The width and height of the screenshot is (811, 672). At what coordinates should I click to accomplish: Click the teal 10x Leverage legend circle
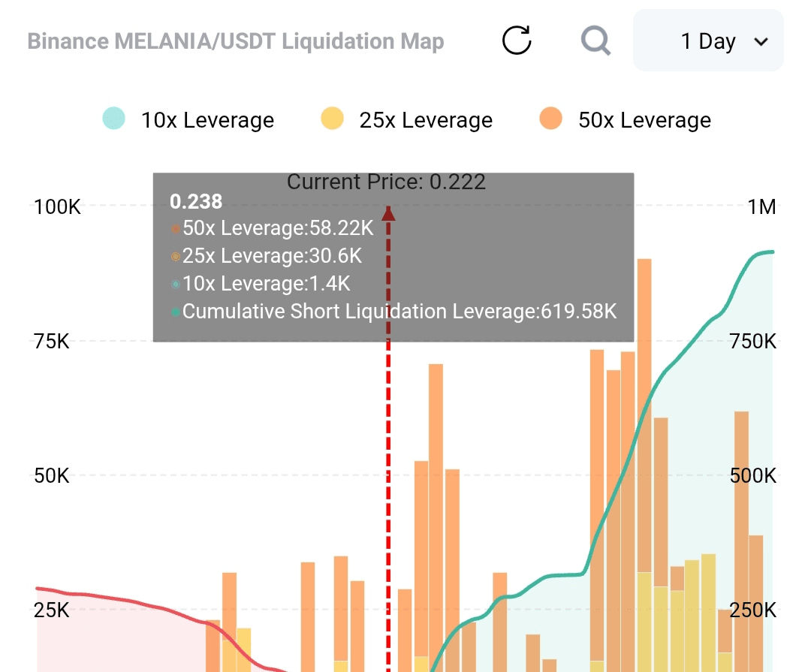(113, 119)
